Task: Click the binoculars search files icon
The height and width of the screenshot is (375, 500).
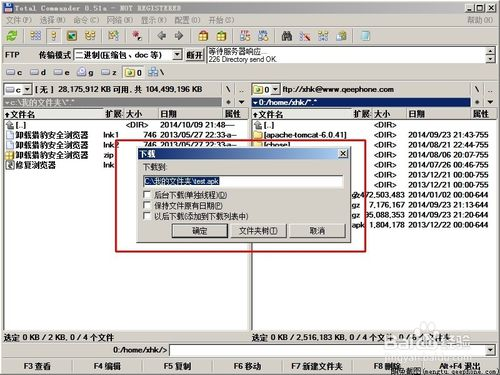Action: coord(287,36)
